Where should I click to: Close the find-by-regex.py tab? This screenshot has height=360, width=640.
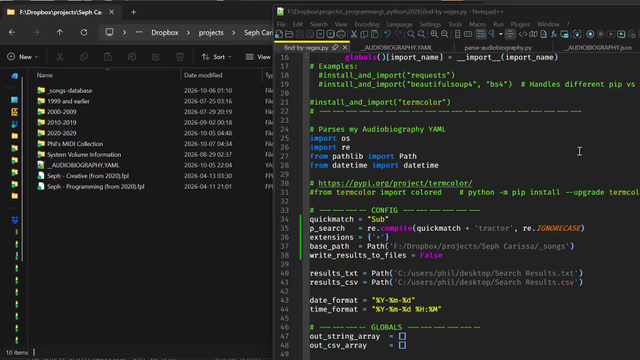[x=345, y=48]
